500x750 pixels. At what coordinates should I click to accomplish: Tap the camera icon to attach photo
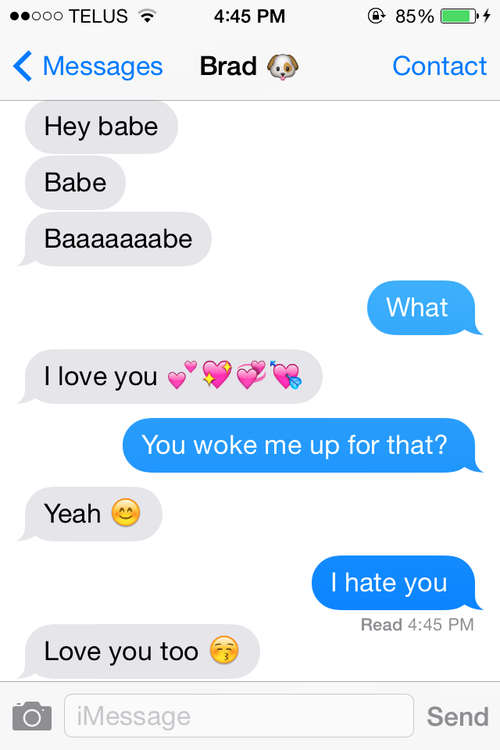point(32,716)
